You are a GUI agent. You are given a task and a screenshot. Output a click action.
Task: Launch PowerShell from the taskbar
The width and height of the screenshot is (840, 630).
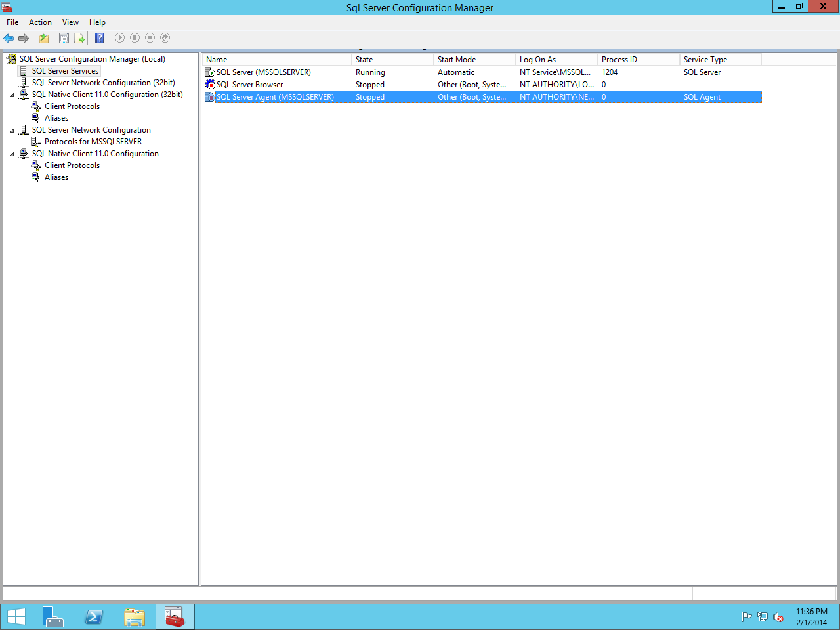[x=94, y=617]
